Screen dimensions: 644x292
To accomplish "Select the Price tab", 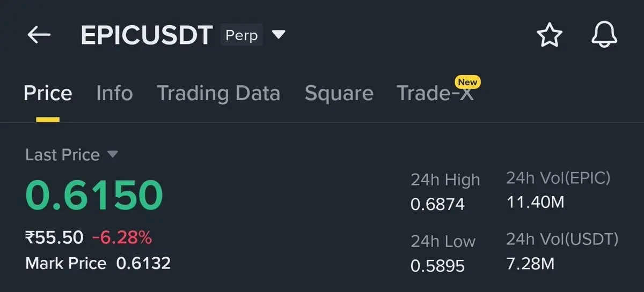I will point(48,93).
